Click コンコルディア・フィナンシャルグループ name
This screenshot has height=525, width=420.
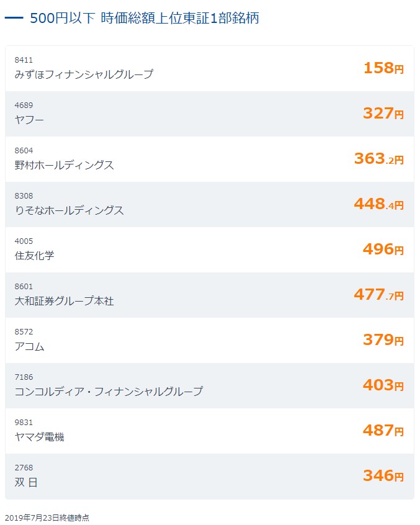(x=109, y=392)
